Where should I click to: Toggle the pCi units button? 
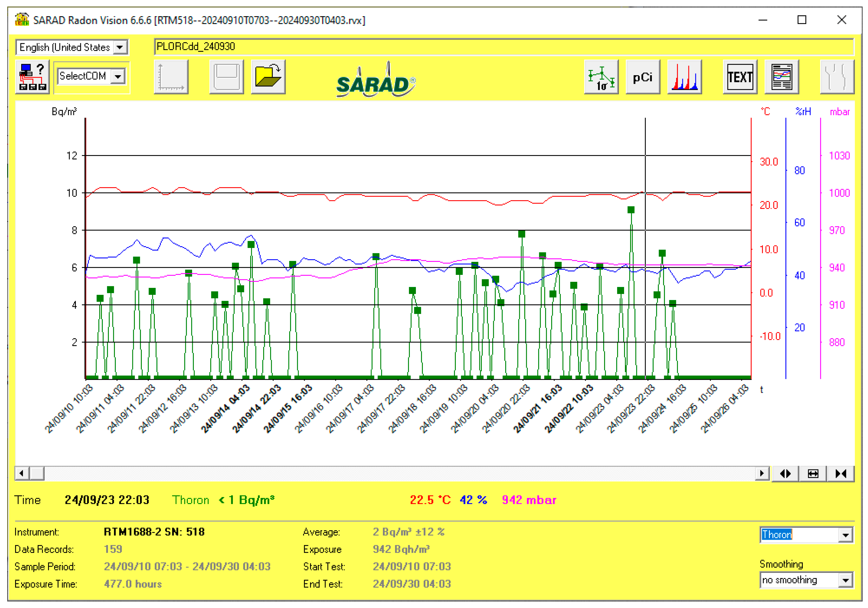pos(643,77)
